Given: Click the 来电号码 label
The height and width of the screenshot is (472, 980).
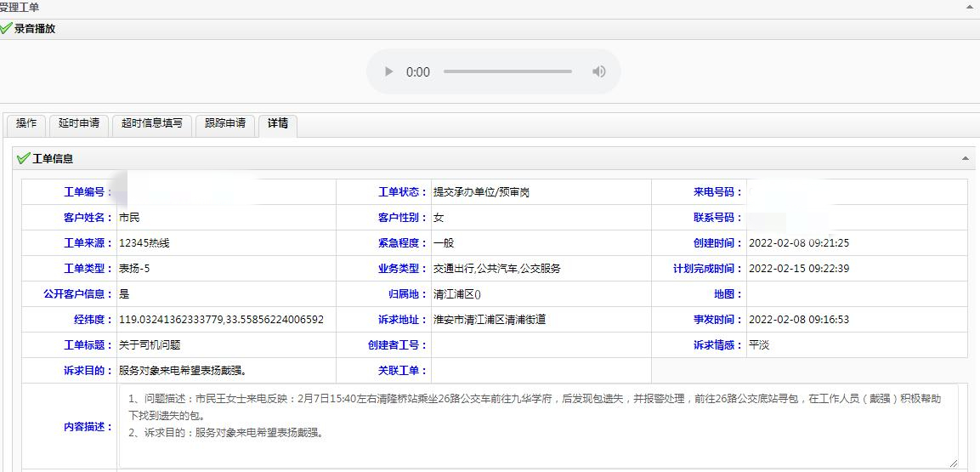Looking at the screenshot, I should (x=718, y=192).
